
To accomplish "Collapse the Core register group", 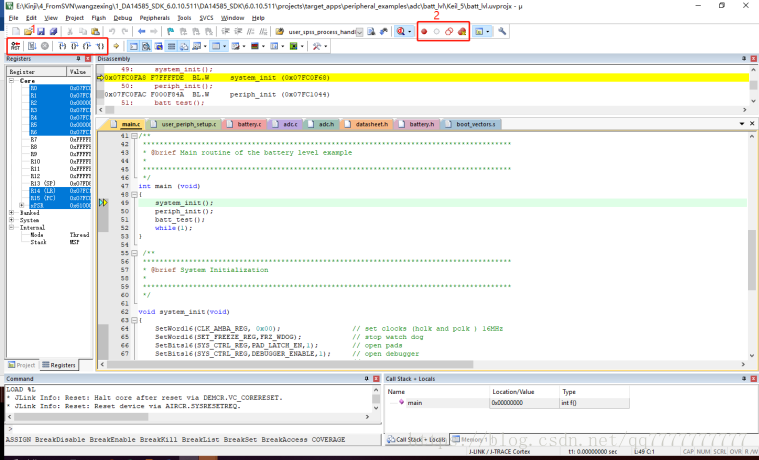I will [12, 81].
